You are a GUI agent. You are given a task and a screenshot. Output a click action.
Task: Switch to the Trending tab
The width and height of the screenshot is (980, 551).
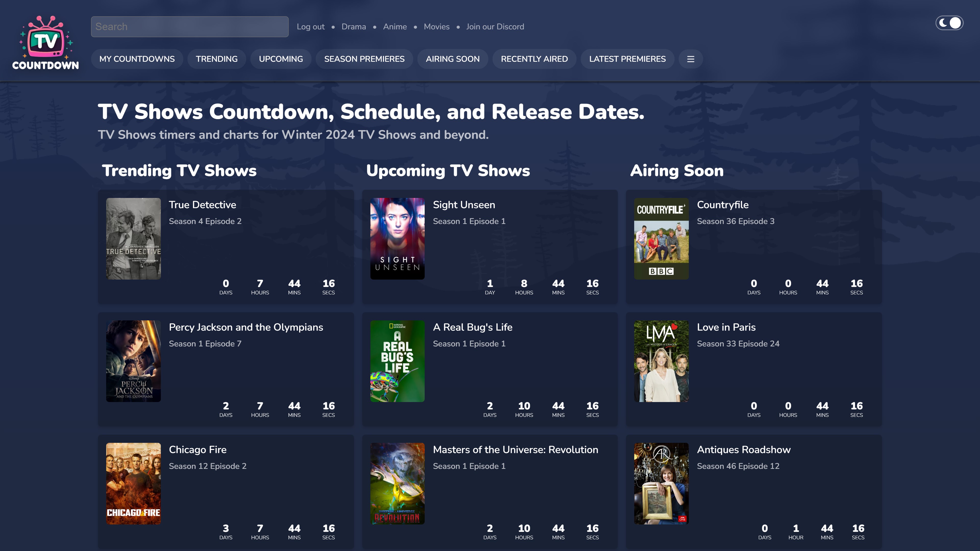pos(216,59)
